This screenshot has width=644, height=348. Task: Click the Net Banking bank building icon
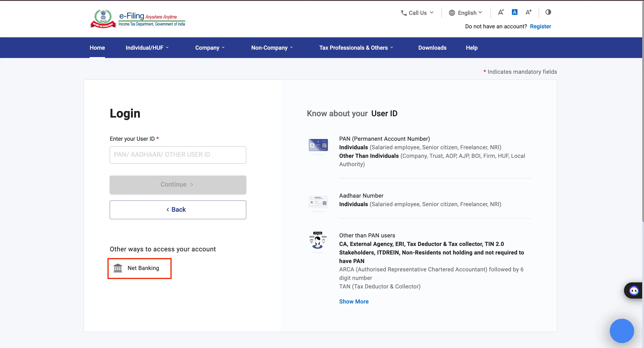coord(118,268)
